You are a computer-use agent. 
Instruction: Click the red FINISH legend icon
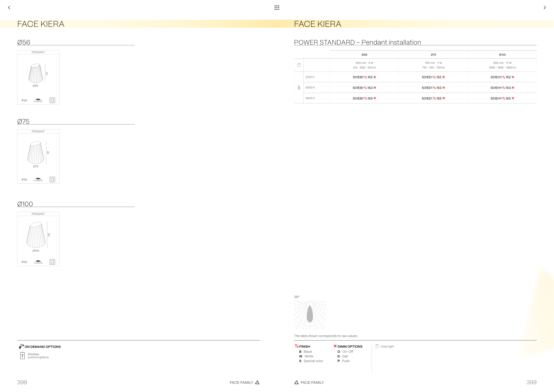(297, 346)
